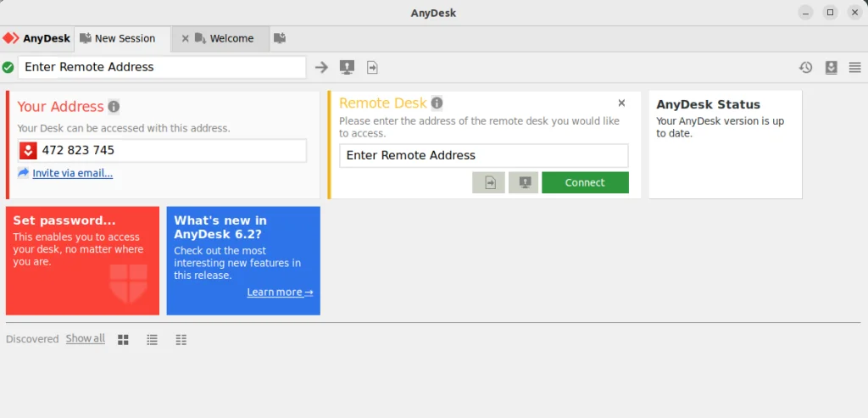The image size is (868, 418).
Task: Maximize the AnyDesk window
Action: 831,12
